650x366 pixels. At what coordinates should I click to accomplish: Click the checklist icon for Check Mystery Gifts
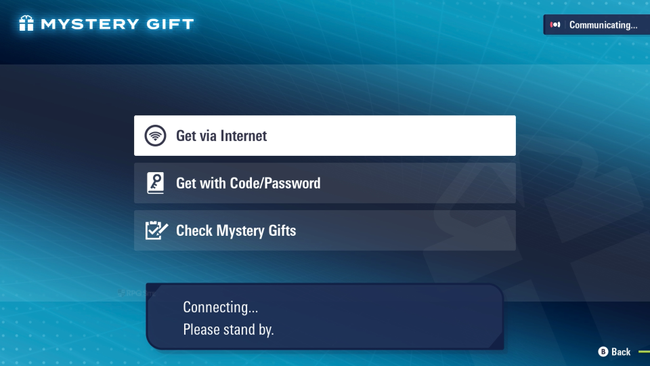pos(156,230)
